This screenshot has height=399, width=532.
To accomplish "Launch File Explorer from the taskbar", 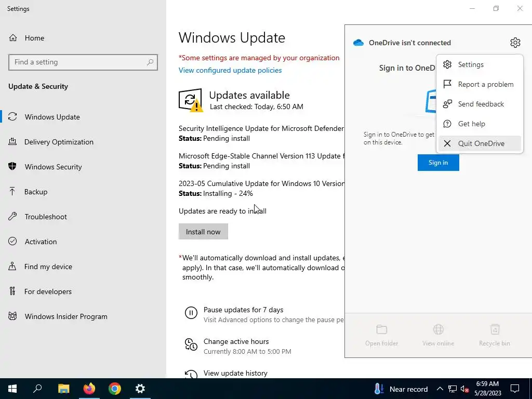I will (x=63, y=389).
